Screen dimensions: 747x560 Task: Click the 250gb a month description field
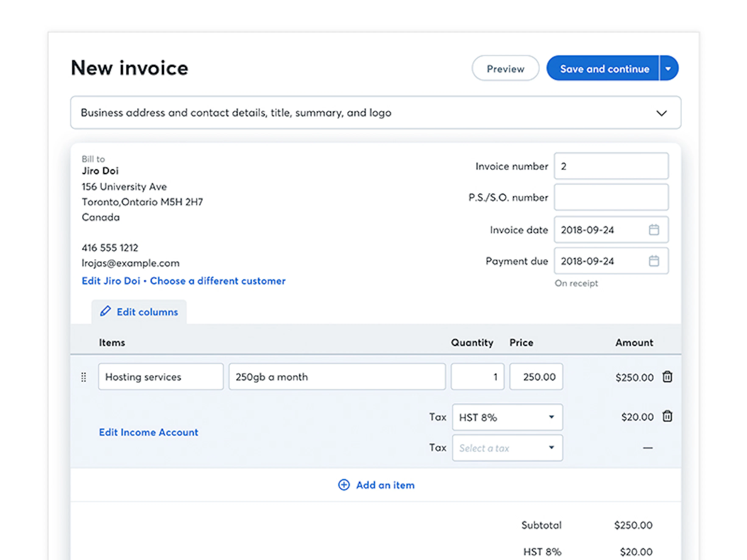(x=337, y=377)
